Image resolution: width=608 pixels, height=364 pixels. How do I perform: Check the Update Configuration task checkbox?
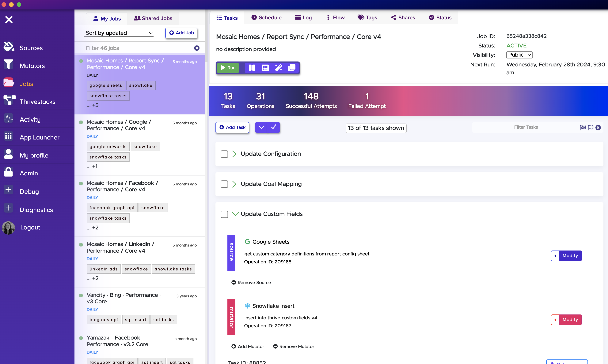tap(224, 154)
